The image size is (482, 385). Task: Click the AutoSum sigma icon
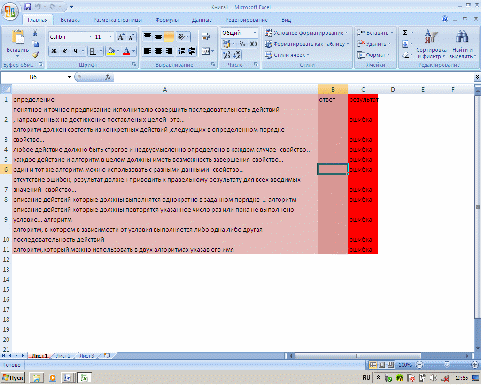(x=405, y=33)
